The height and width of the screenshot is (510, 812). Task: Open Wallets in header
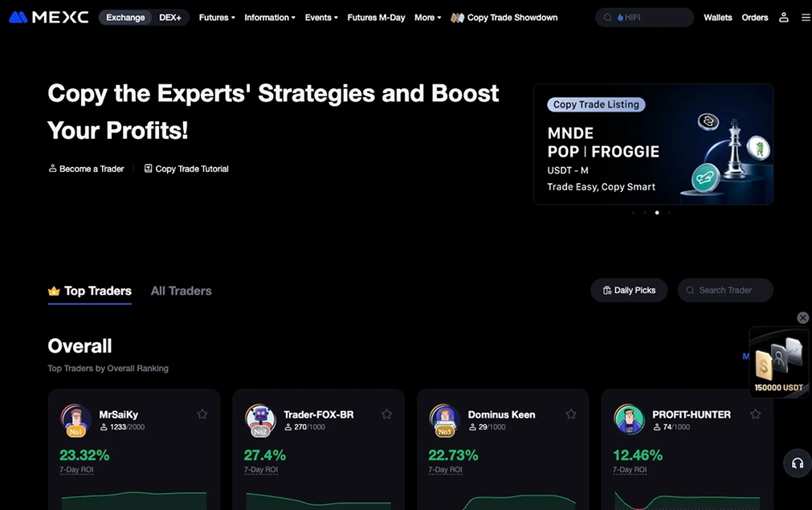(x=718, y=18)
